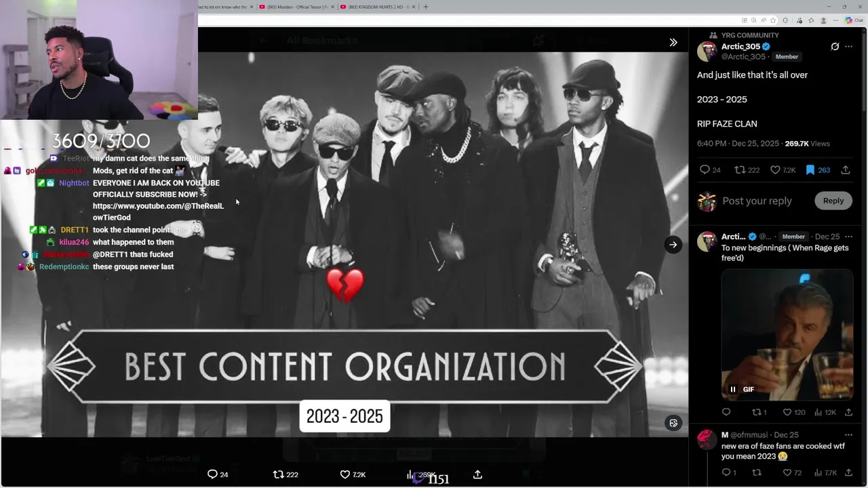Like @ofmmusi's comment with 72 likes
The image size is (868, 488).
point(792,472)
